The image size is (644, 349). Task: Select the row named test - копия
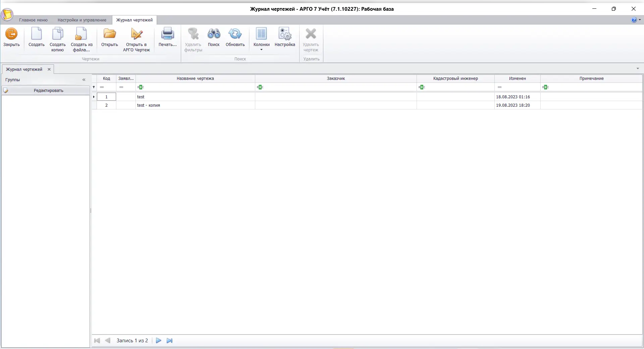coord(367,105)
